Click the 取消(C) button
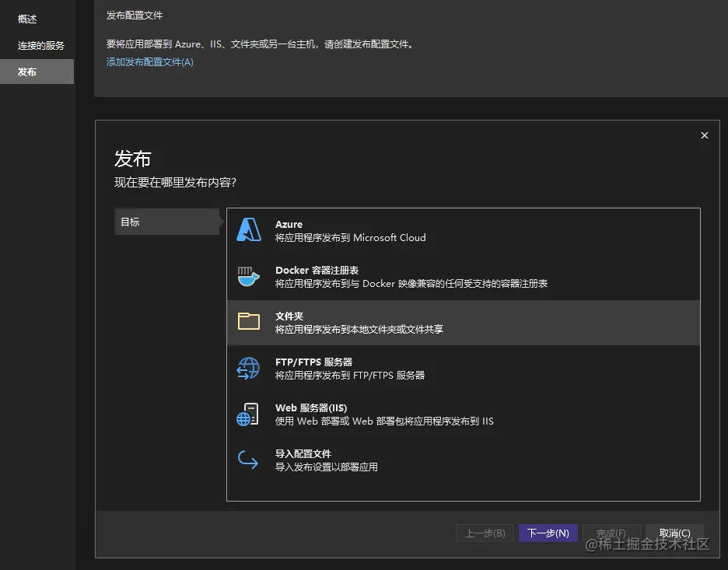The height and width of the screenshot is (570, 728). click(x=674, y=533)
